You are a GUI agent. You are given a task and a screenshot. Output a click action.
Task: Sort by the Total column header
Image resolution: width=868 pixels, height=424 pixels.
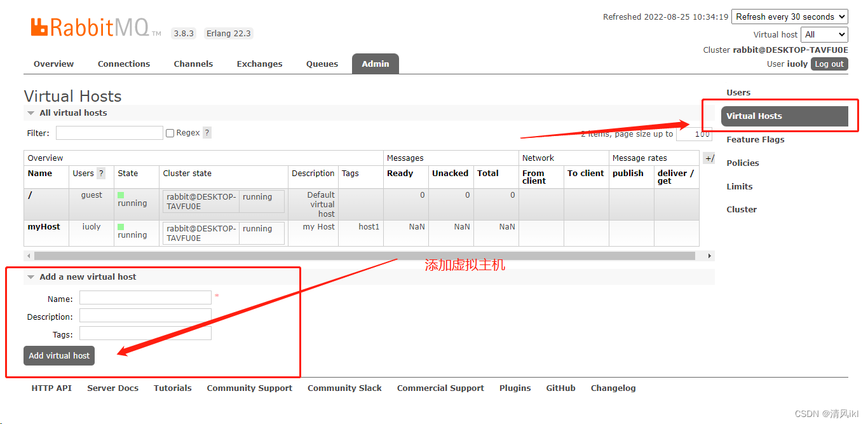[488, 174]
